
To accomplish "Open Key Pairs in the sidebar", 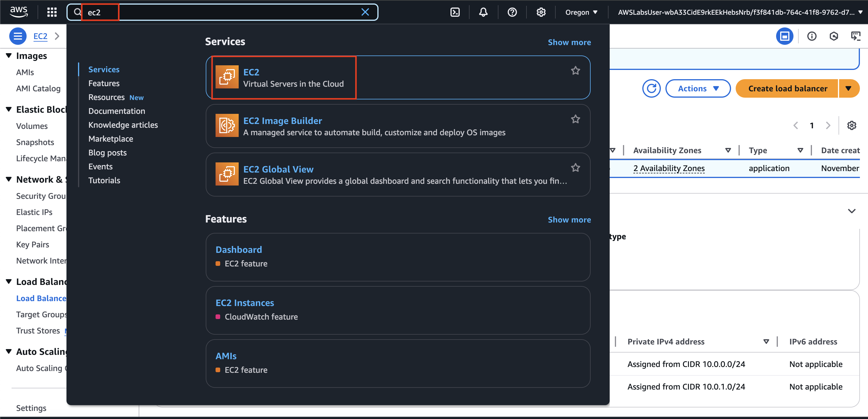I will (x=33, y=244).
